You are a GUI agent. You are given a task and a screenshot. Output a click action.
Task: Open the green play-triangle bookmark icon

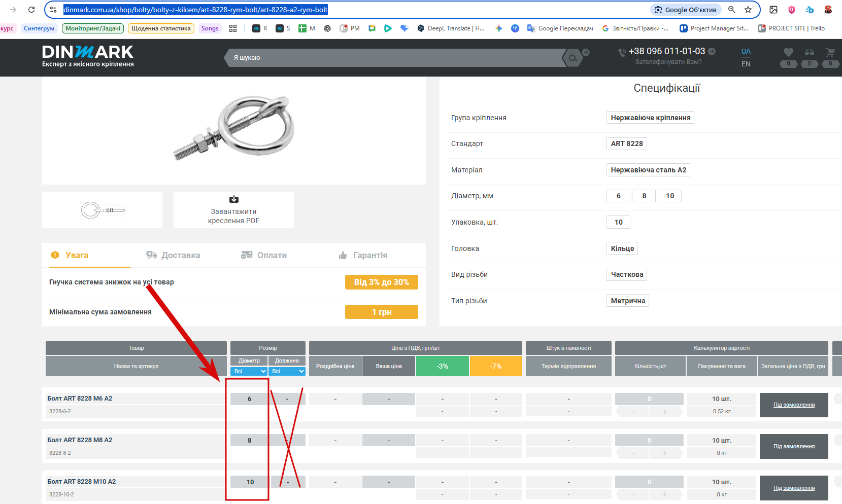point(388,28)
